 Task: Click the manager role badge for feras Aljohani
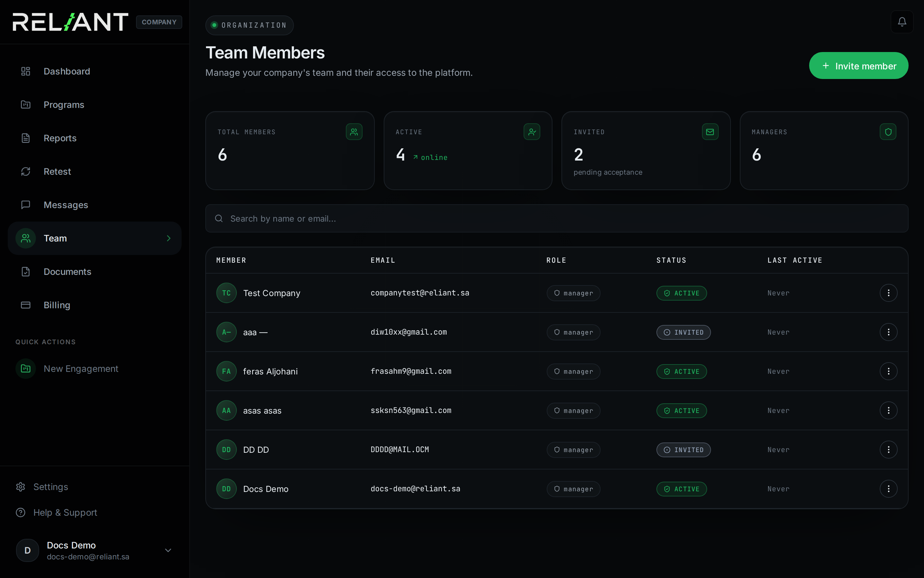[x=574, y=372]
